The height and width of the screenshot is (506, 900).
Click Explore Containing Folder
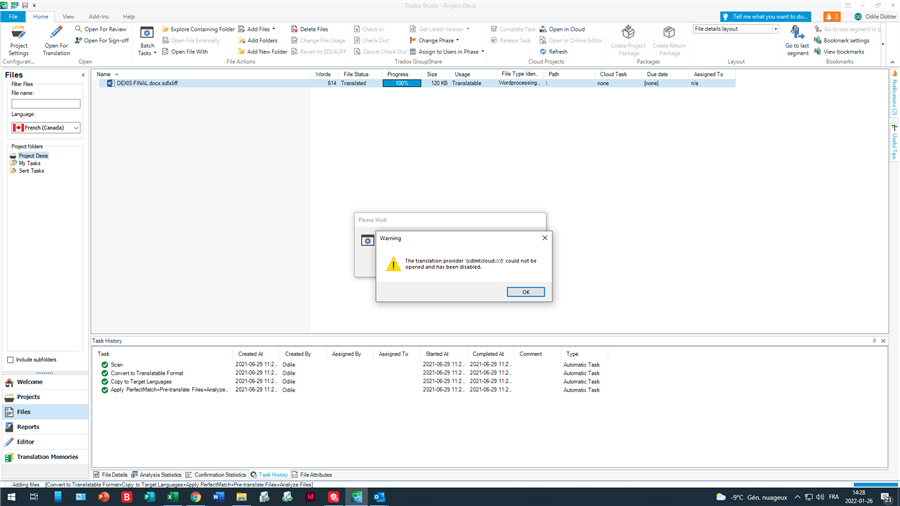[198, 29]
